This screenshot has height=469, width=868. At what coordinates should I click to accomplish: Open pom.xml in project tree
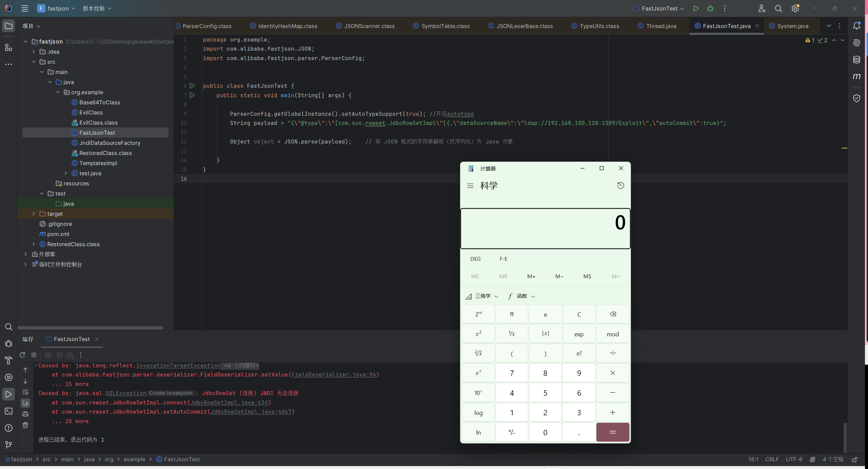[x=58, y=234]
